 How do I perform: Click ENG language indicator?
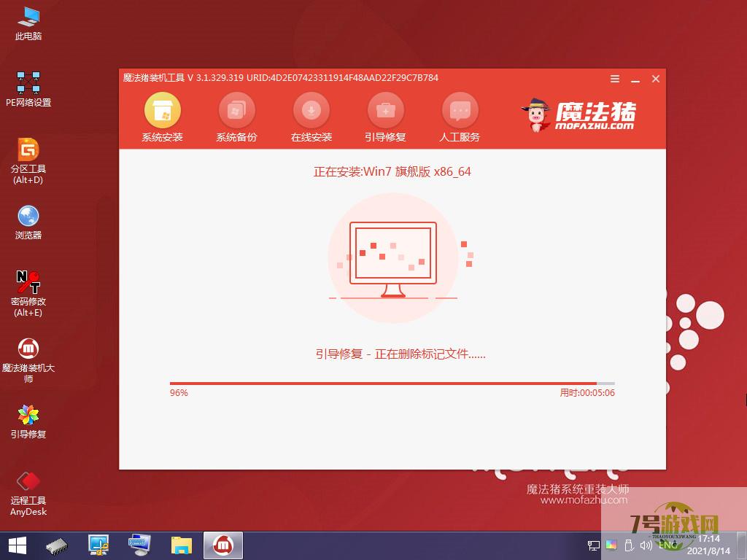tap(668, 545)
